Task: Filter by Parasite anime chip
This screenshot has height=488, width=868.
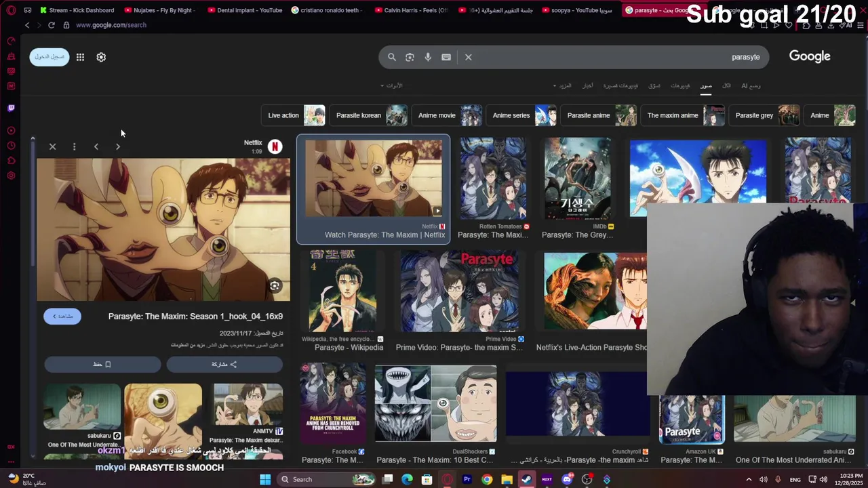Action: [x=598, y=115]
